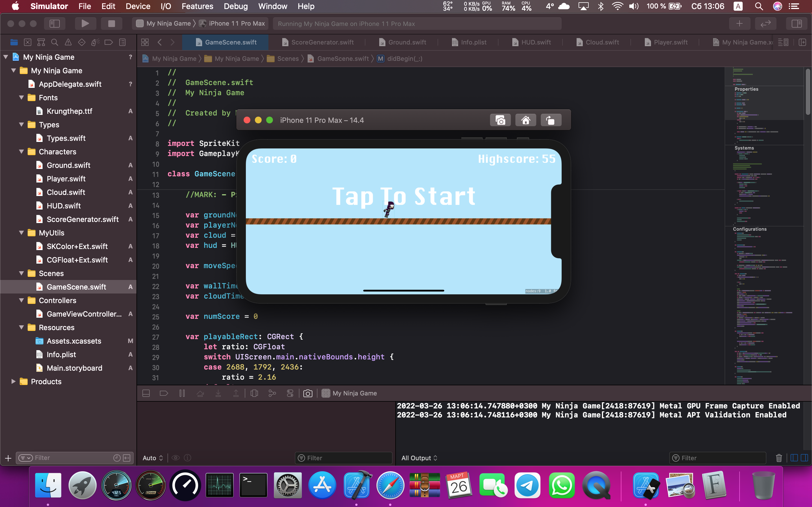Open HUD.swift in the file navigator
Viewport: 812px width, 507px height.
(64, 206)
